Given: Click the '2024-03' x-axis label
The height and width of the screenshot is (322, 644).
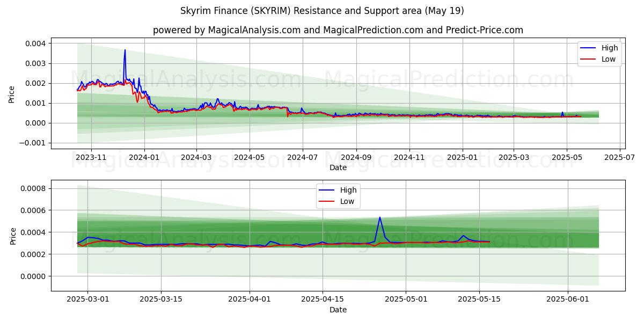Looking at the screenshot, I should 196,158.
